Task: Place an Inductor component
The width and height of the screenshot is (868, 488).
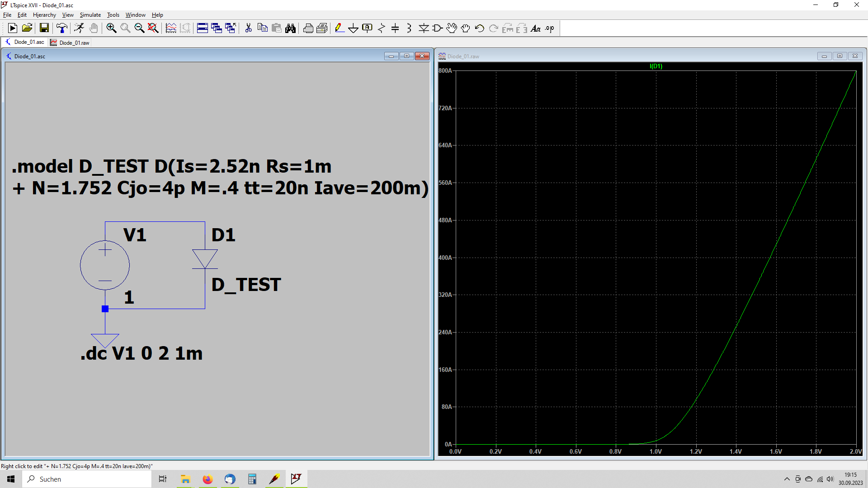Action: click(x=409, y=28)
